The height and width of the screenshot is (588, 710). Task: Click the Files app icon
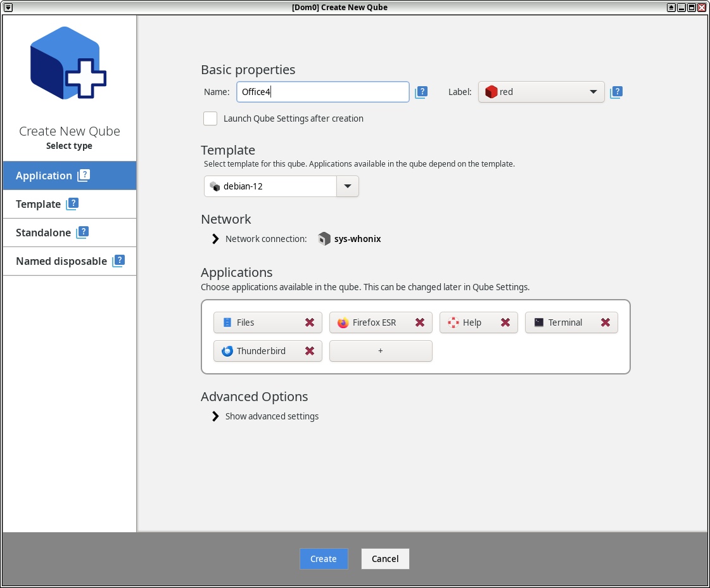click(x=227, y=323)
